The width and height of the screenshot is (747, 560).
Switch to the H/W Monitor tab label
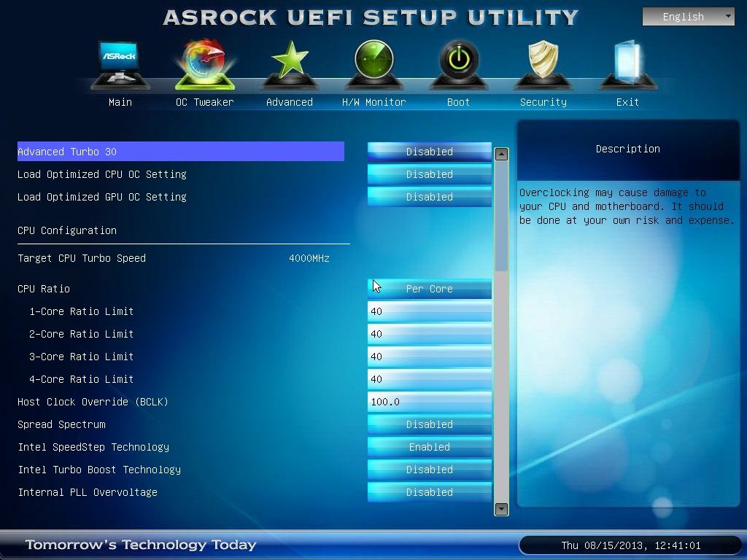(x=374, y=102)
